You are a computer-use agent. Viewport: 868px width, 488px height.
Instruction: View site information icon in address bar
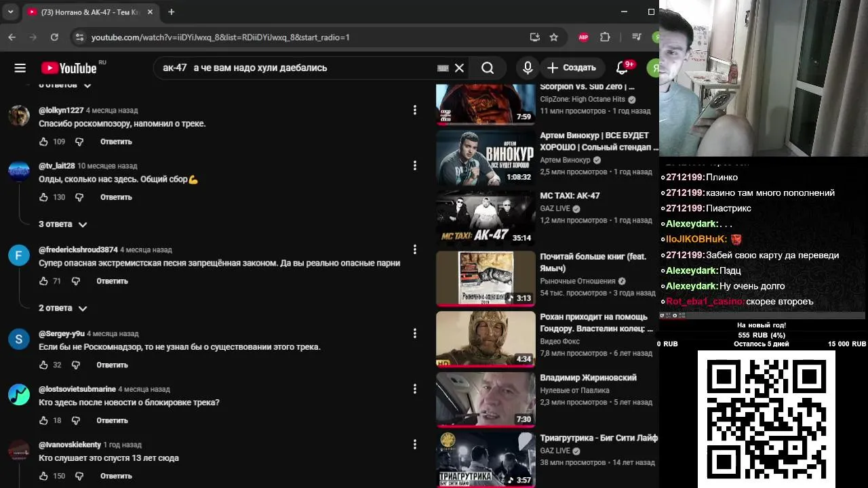79,37
